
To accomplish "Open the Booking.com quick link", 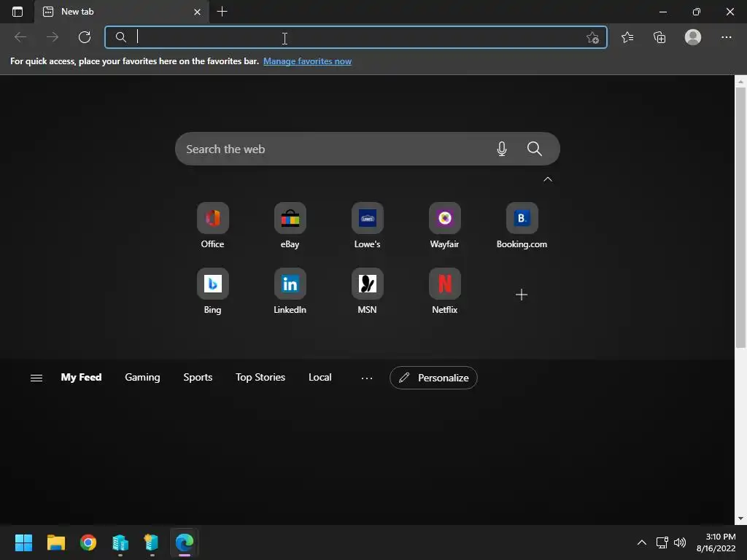I will click(x=522, y=225).
